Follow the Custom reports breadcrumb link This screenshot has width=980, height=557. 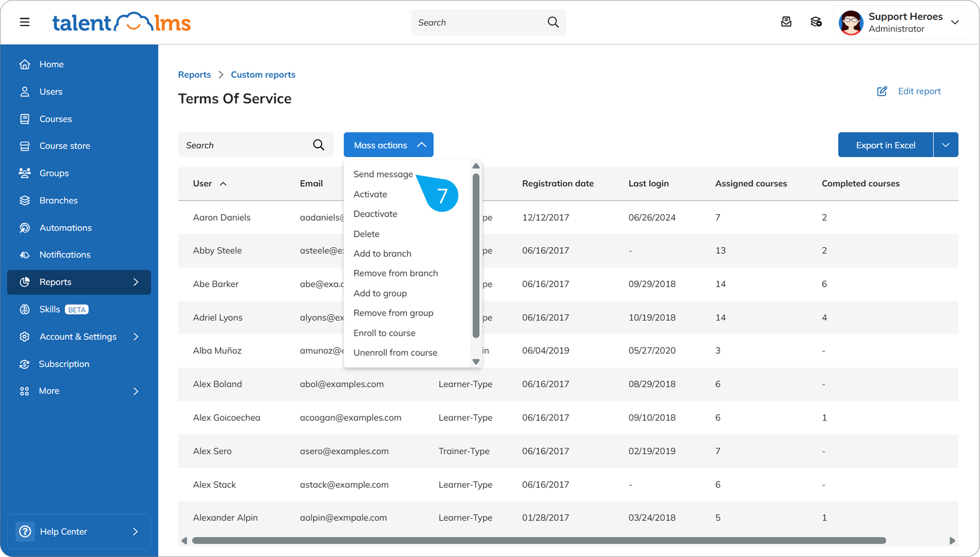point(263,75)
